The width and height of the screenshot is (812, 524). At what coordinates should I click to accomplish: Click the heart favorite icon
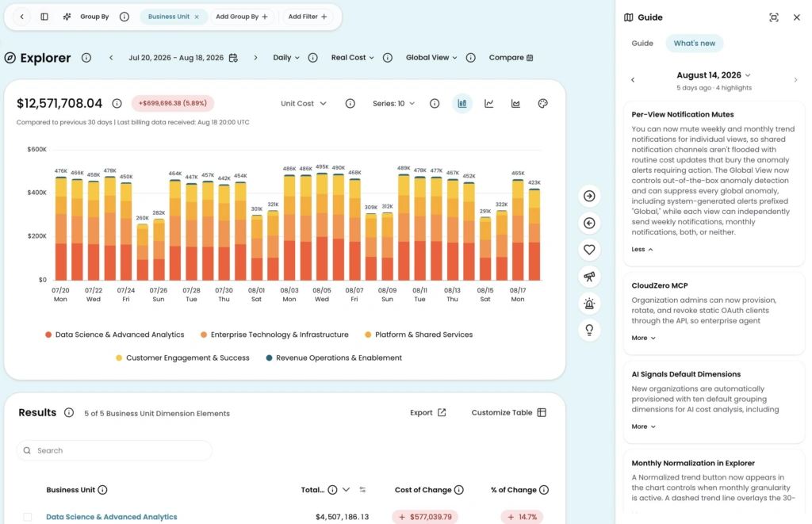(x=589, y=250)
